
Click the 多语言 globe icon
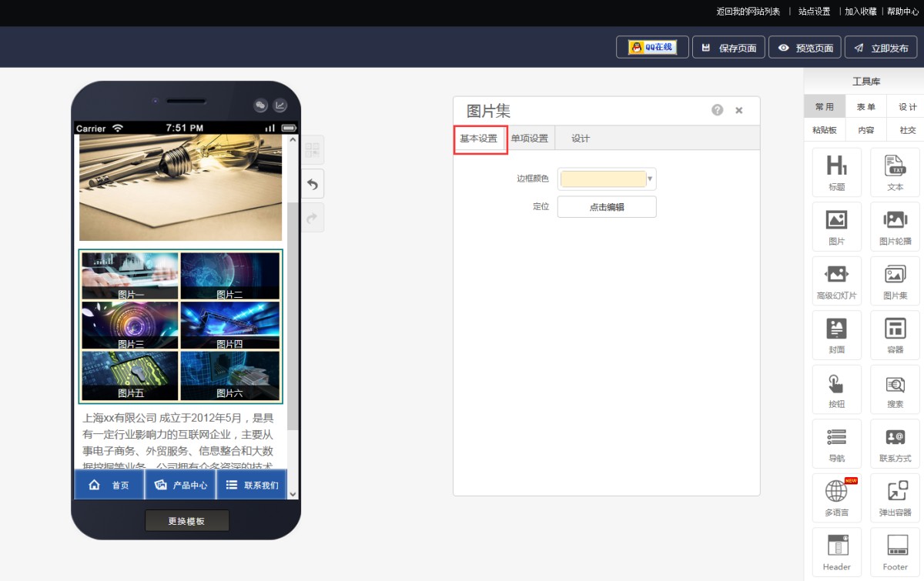tap(836, 492)
